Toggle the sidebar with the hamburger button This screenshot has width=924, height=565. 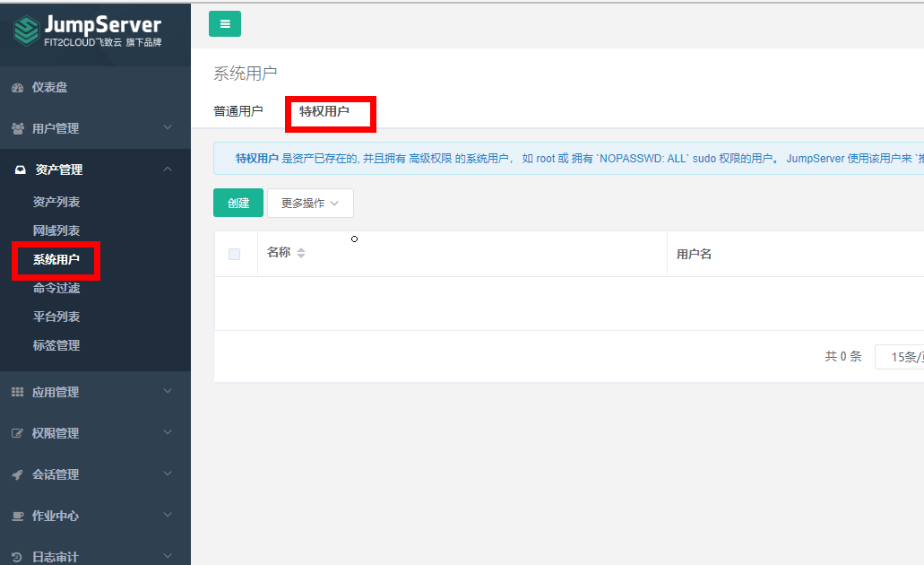(x=225, y=23)
